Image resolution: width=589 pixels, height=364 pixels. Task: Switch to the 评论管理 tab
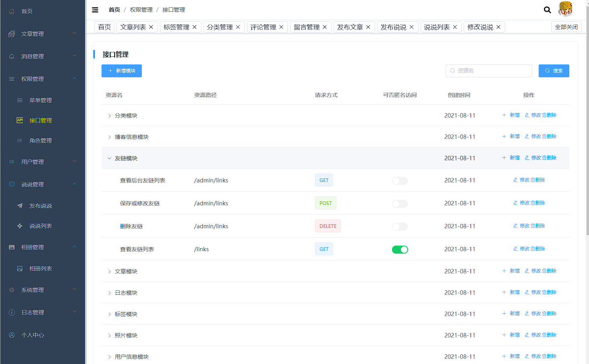[x=263, y=27]
